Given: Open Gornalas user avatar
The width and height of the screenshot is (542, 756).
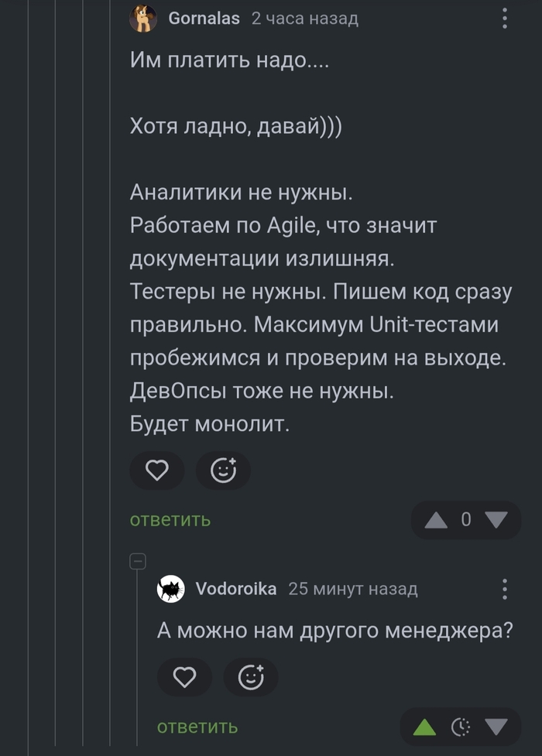Looking at the screenshot, I should [x=143, y=19].
